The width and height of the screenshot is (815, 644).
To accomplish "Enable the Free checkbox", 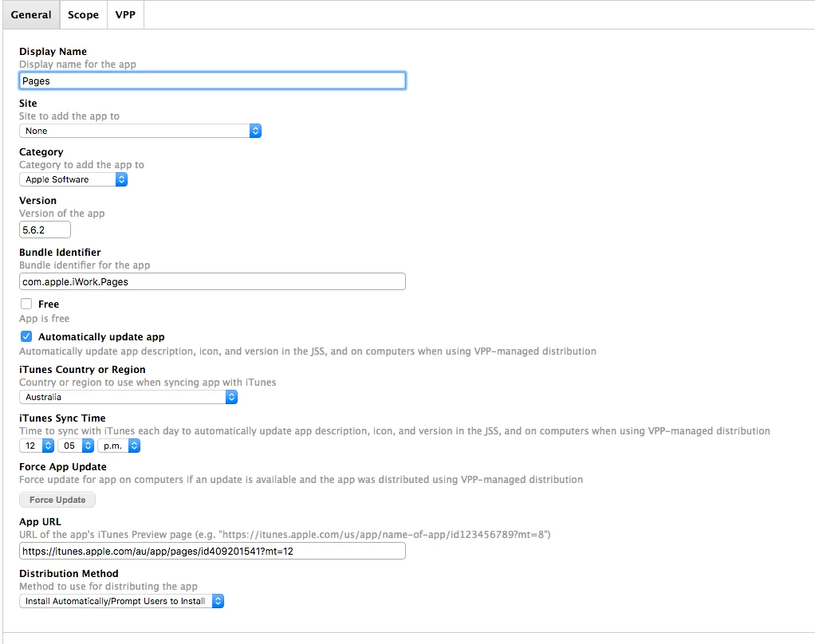I will [x=26, y=304].
